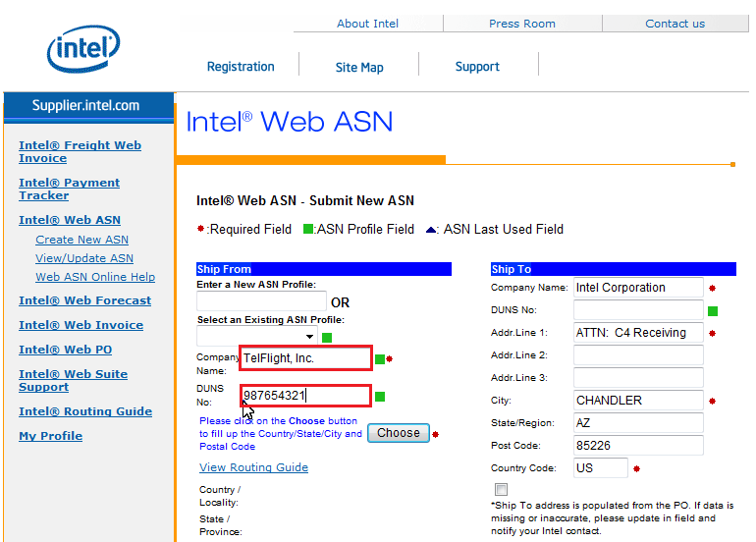Click the Ship From Company Name field
This screenshot has height=542, width=756.
tap(305, 358)
